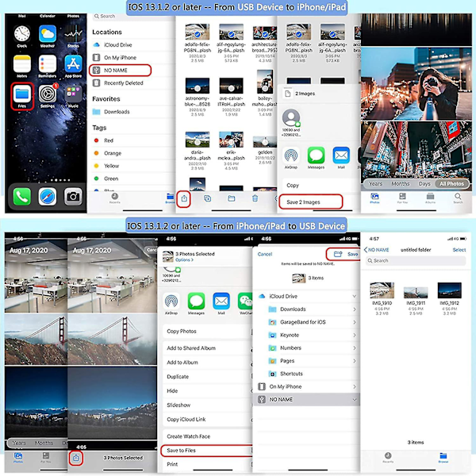The image size is (476, 476).
Task: Launch Safari from the dock
Action: point(48,197)
